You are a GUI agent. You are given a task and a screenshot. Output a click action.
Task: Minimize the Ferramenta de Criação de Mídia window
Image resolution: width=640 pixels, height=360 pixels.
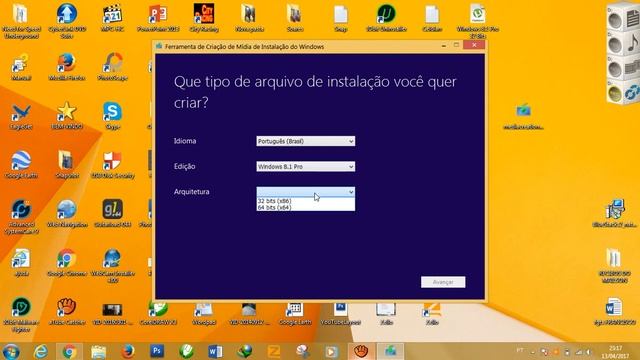pyautogui.click(x=444, y=46)
